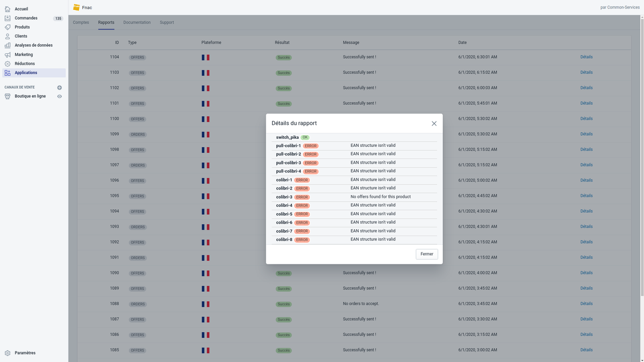The width and height of the screenshot is (644, 362).
Task: Click the ORDERS badge in row 1099
Action: (x=138, y=134)
